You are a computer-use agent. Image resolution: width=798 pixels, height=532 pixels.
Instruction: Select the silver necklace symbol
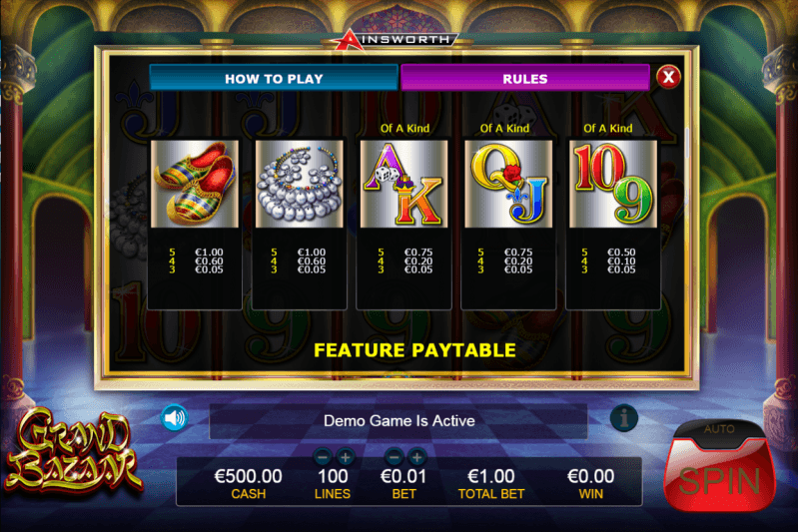300,184
